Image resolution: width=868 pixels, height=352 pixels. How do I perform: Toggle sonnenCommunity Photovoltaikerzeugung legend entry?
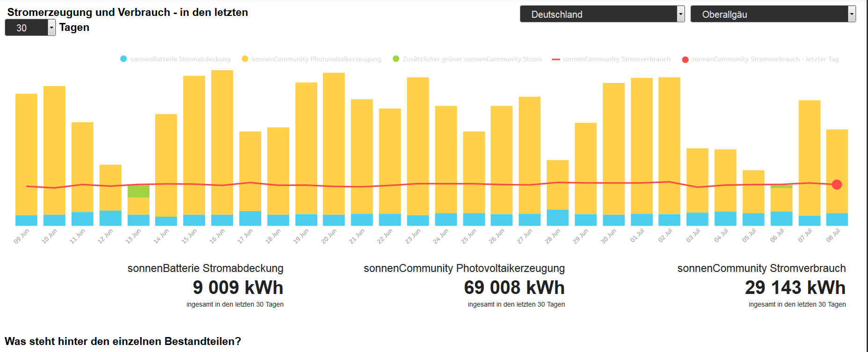[x=311, y=59]
